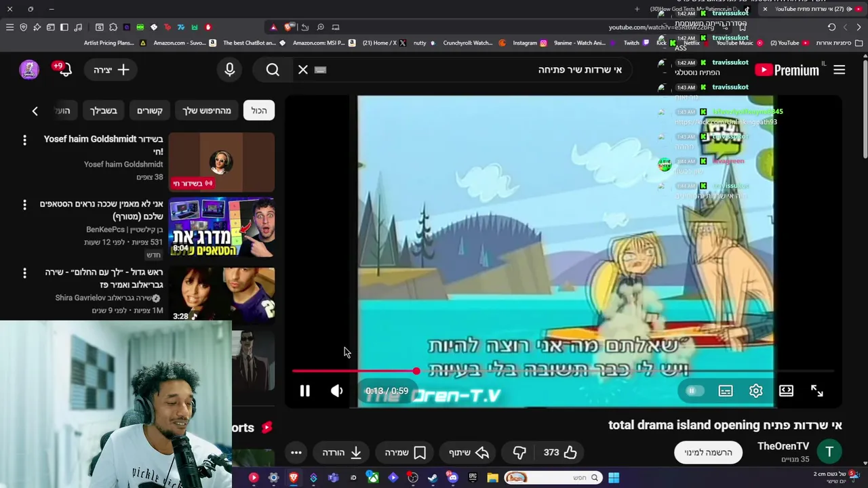Run search with the magnifier button
868x488 pixels.
273,70
